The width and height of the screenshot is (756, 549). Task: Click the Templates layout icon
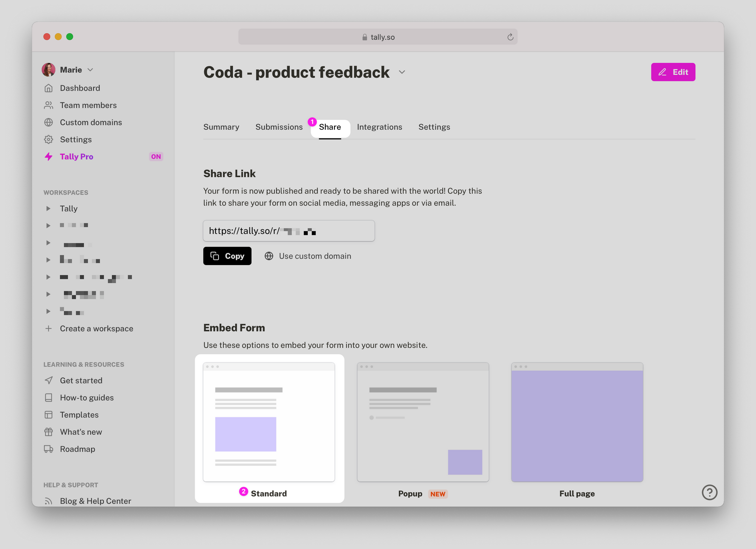(x=48, y=415)
